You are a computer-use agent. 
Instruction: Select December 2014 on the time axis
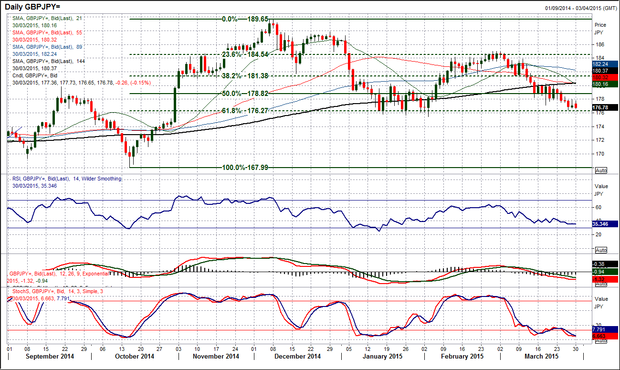point(297,356)
